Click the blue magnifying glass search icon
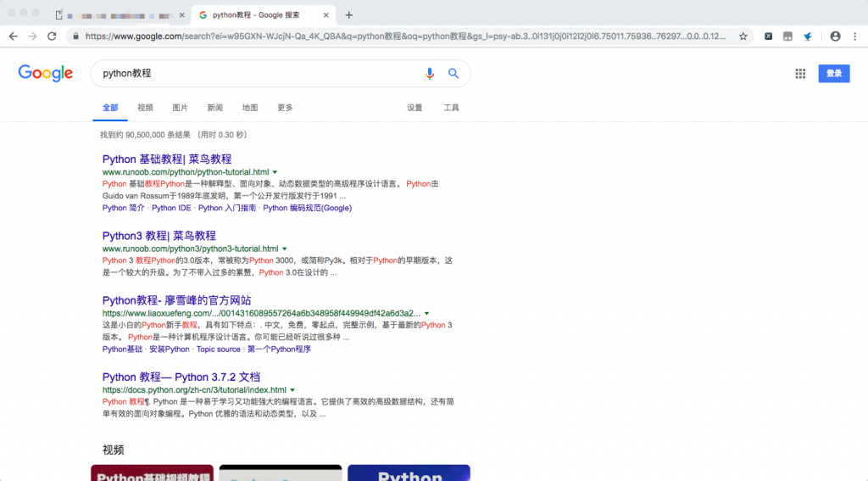The height and width of the screenshot is (481, 868). point(453,74)
